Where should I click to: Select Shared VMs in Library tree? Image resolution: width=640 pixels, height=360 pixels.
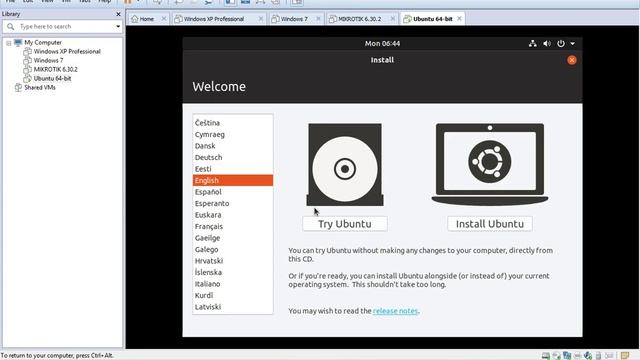coord(40,87)
